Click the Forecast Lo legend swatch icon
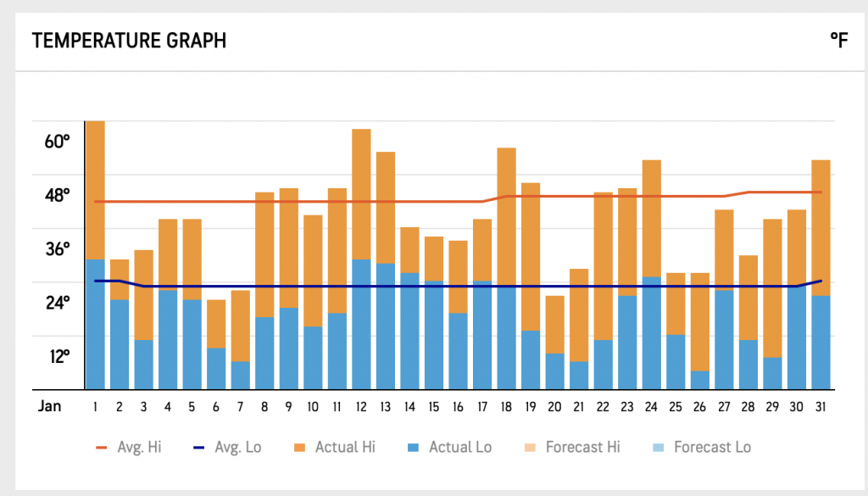Image resolution: width=868 pixels, height=496 pixels. [658, 448]
